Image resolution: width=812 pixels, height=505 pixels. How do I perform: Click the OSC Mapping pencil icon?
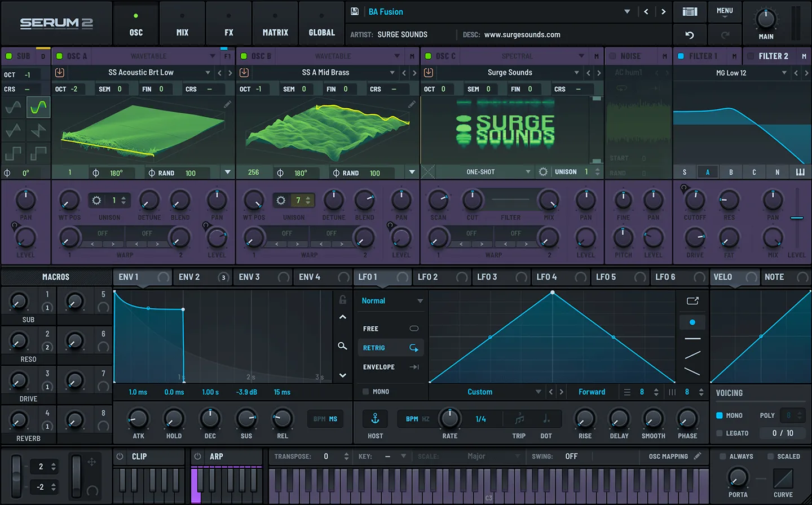698,456
